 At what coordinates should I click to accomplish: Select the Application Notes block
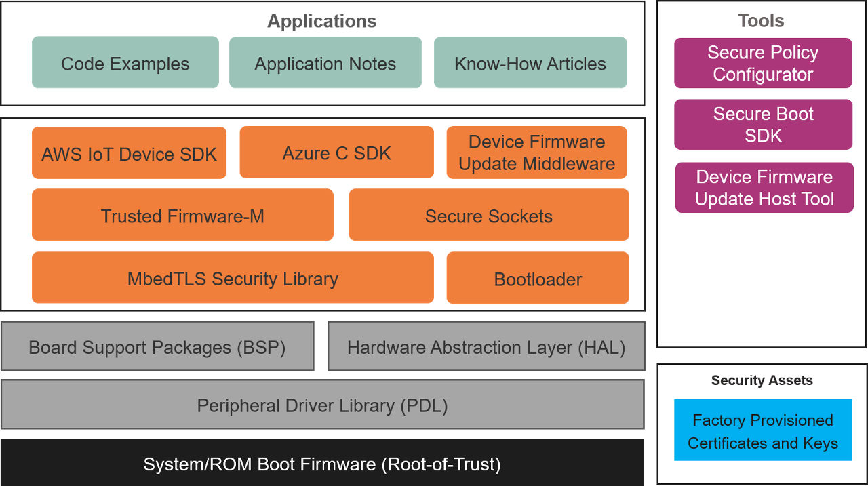(x=325, y=63)
